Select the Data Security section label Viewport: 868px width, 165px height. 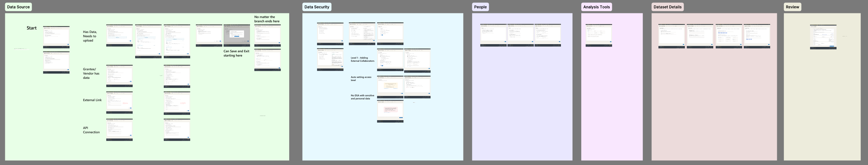(317, 7)
